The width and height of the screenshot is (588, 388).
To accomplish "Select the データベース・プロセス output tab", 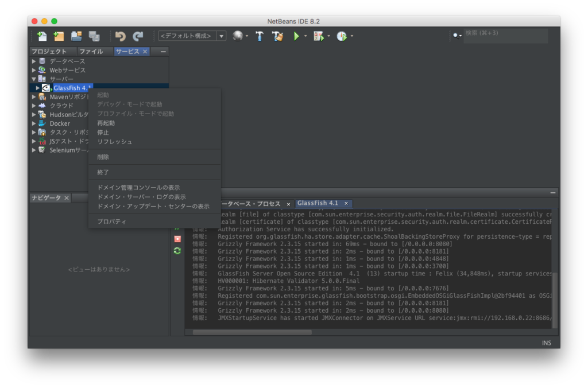I will (251, 204).
